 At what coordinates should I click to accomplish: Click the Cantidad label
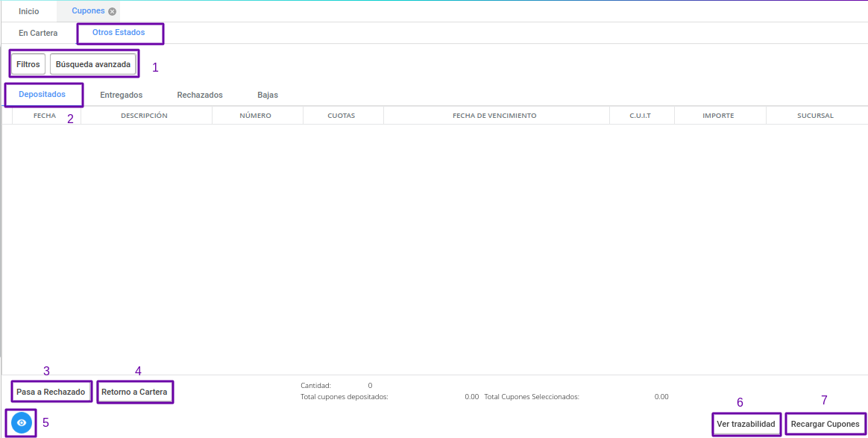click(315, 386)
